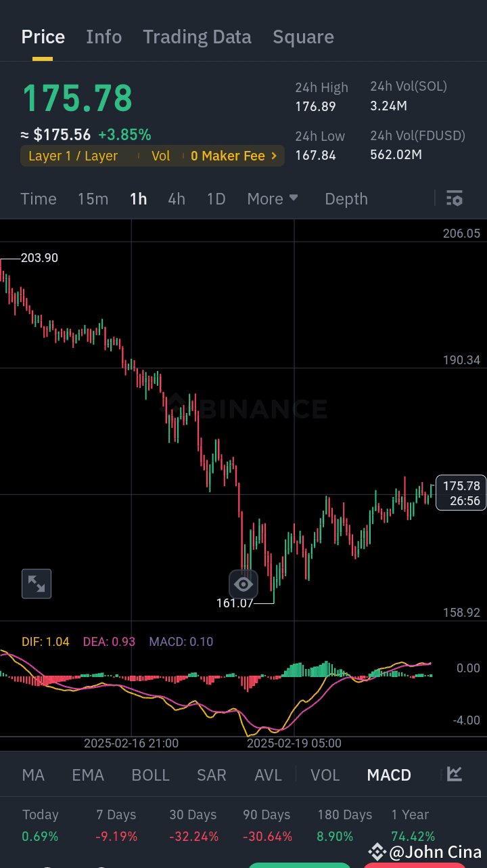Click the 24h Vol(FDUSD) value 562.02M

pos(396,154)
